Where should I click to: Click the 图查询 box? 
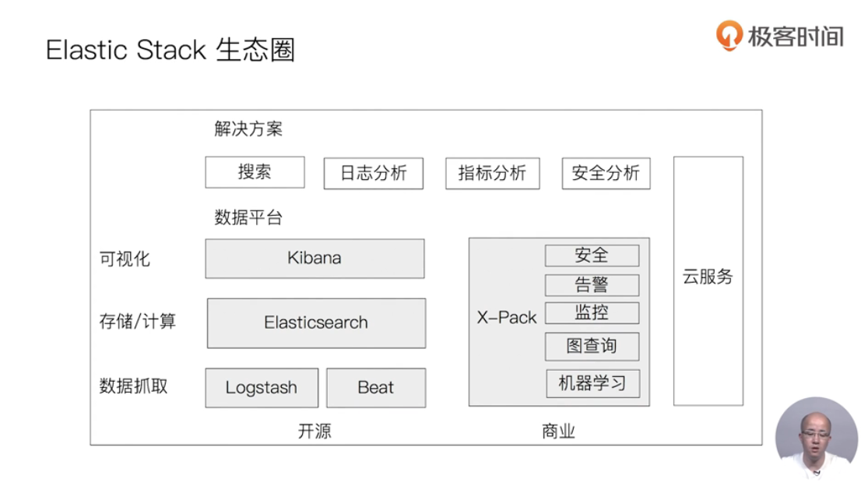[592, 347]
